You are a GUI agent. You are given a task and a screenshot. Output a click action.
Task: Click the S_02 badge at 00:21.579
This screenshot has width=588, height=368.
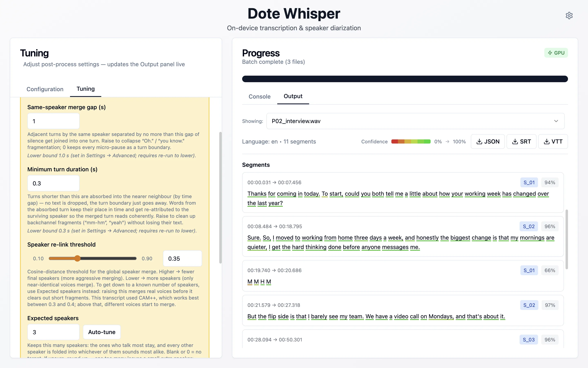click(529, 305)
